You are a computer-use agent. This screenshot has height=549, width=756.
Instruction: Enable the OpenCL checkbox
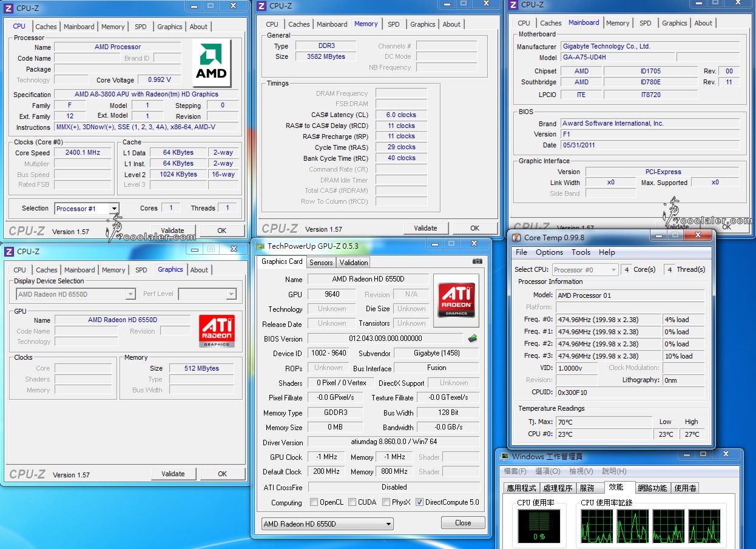(x=314, y=502)
